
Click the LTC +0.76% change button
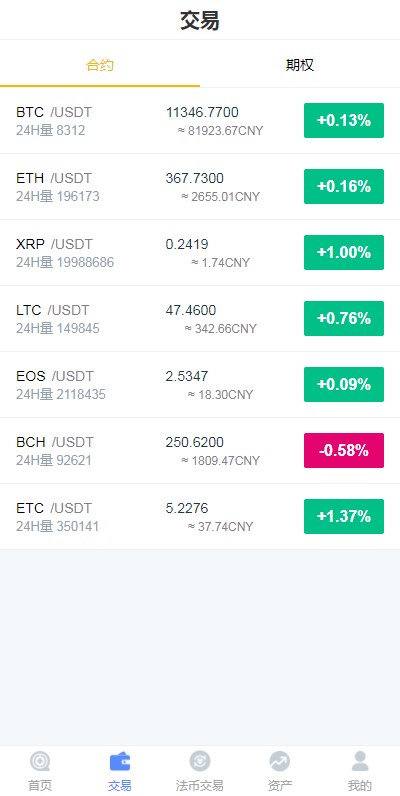tap(344, 318)
